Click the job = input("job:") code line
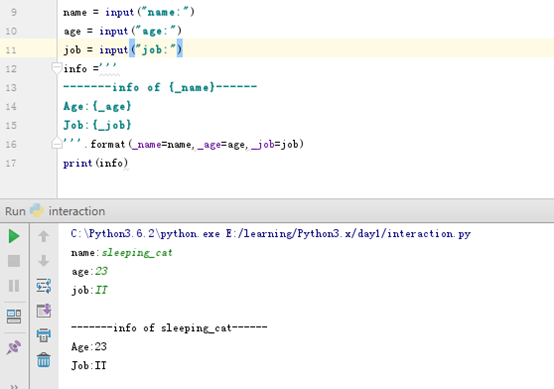 pos(123,50)
